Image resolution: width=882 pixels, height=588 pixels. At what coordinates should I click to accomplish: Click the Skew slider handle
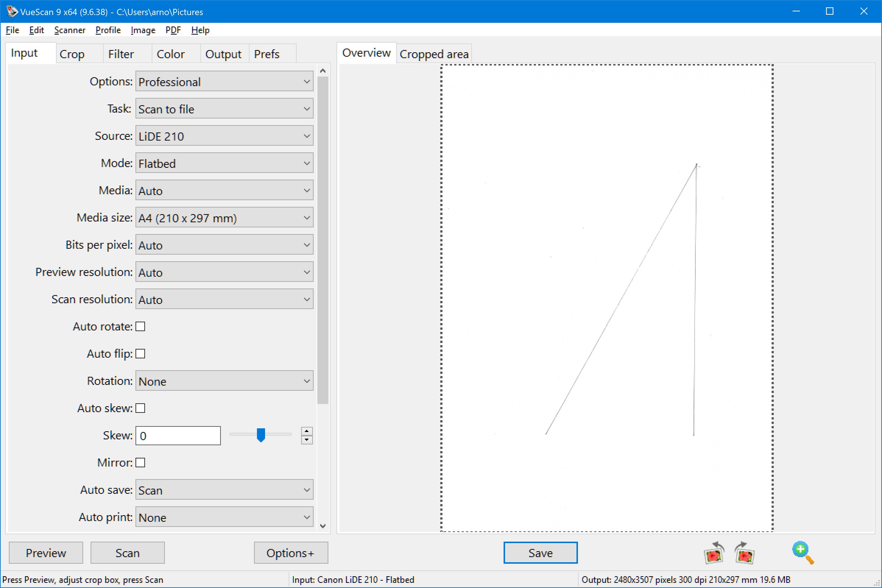[261, 435]
